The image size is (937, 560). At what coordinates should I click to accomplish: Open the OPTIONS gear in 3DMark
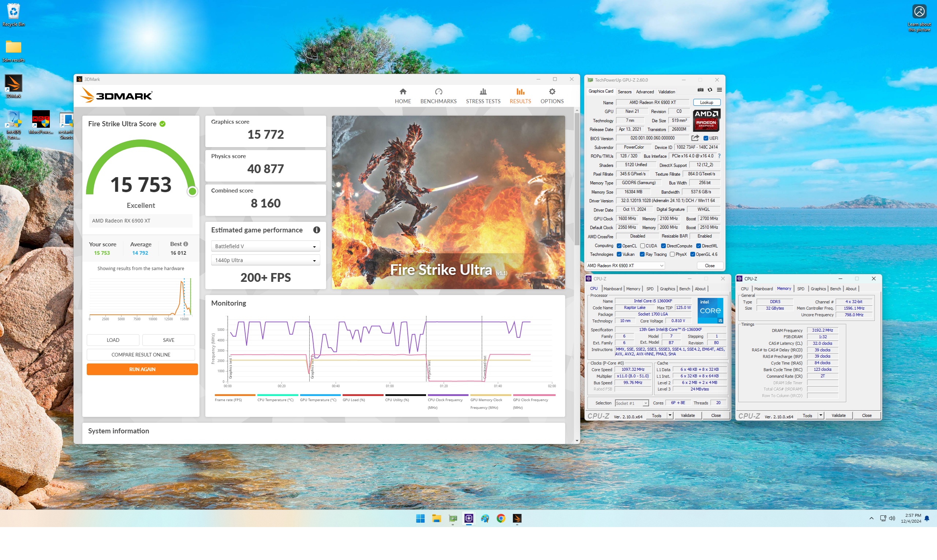click(x=552, y=96)
